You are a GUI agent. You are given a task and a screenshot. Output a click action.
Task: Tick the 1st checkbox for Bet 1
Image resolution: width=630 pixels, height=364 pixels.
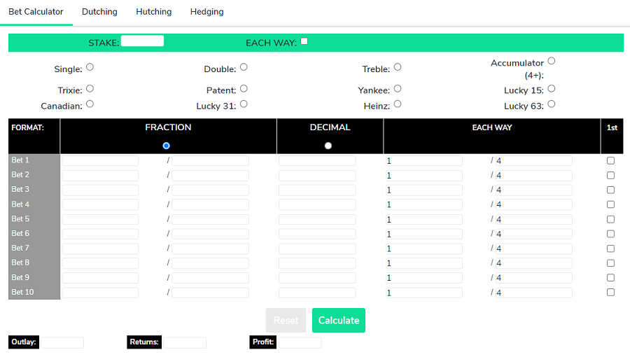pos(610,161)
